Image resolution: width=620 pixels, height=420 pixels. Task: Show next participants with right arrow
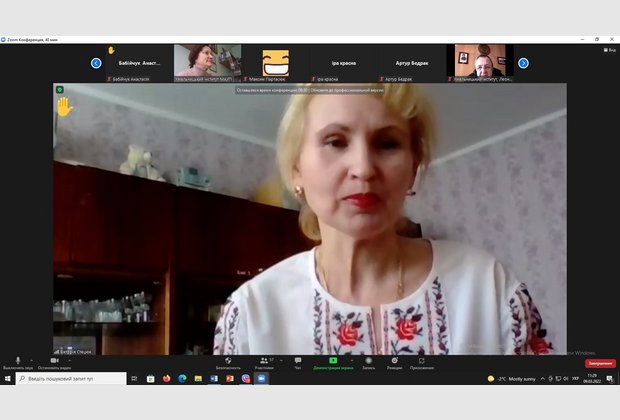pos(523,63)
